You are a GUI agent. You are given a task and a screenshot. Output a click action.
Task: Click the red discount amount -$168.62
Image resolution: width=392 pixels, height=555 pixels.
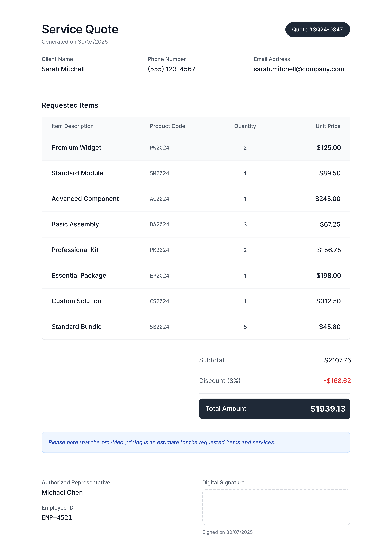click(x=337, y=381)
